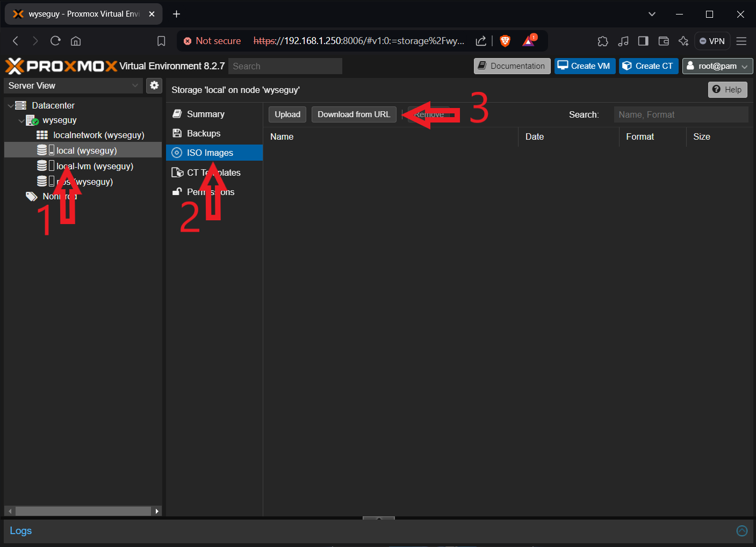Open the CT Templates tab

pyautogui.click(x=214, y=172)
